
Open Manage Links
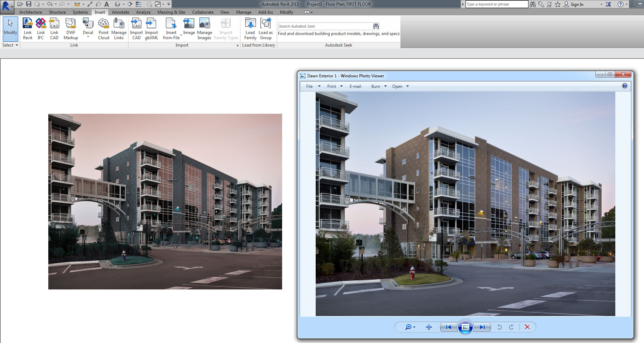point(119,29)
